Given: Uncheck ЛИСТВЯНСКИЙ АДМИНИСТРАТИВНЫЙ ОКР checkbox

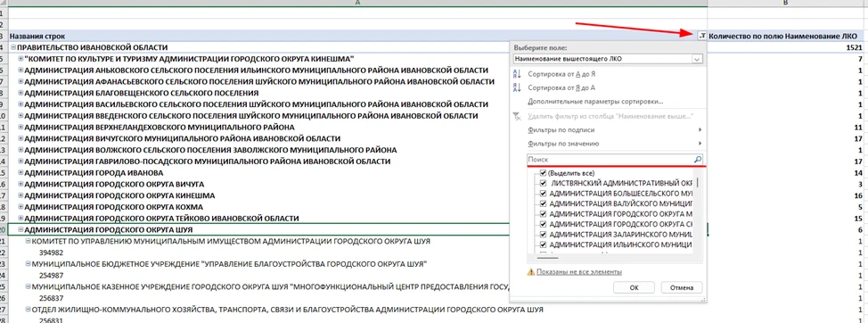Looking at the screenshot, I should click(543, 183).
